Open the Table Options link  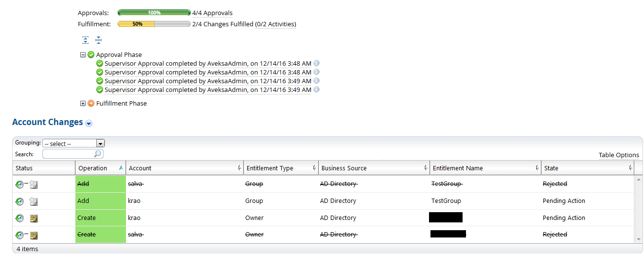pyautogui.click(x=619, y=155)
